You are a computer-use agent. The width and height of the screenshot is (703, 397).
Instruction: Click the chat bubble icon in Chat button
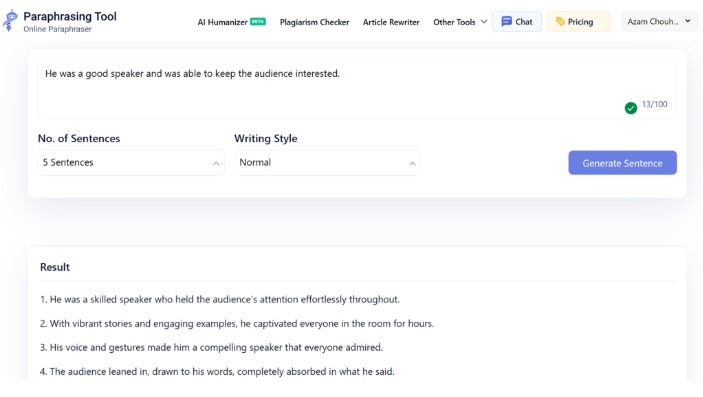click(506, 22)
